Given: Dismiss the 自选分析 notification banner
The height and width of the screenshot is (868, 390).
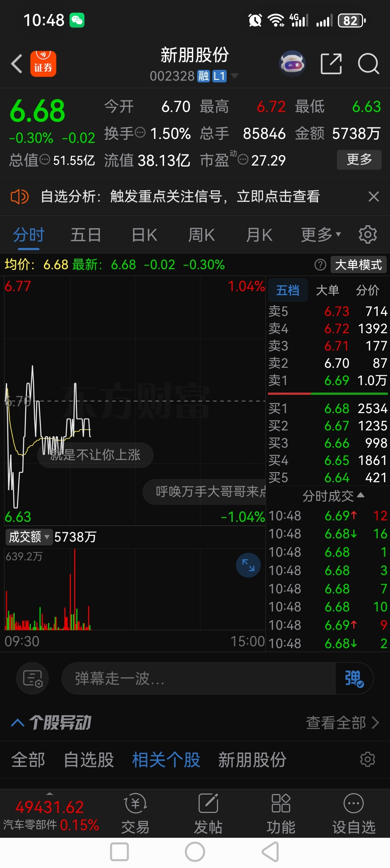Looking at the screenshot, I should tap(374, 196).
